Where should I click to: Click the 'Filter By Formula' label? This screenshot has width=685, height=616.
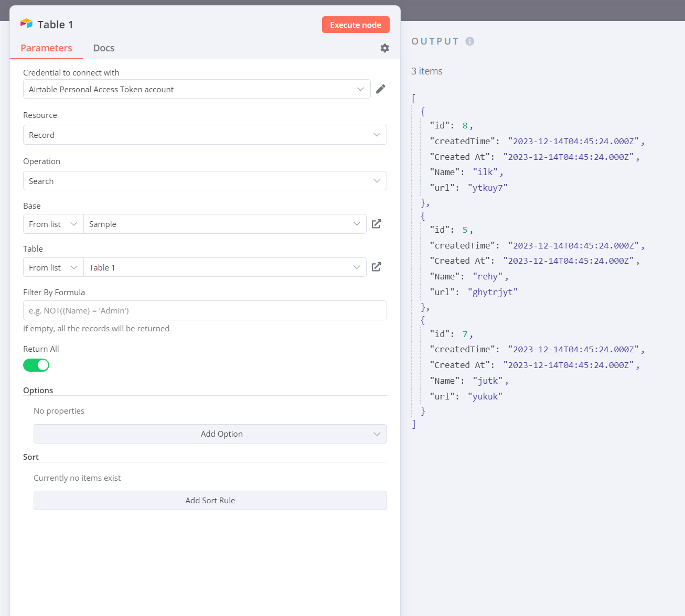click(x=54, y=293)
